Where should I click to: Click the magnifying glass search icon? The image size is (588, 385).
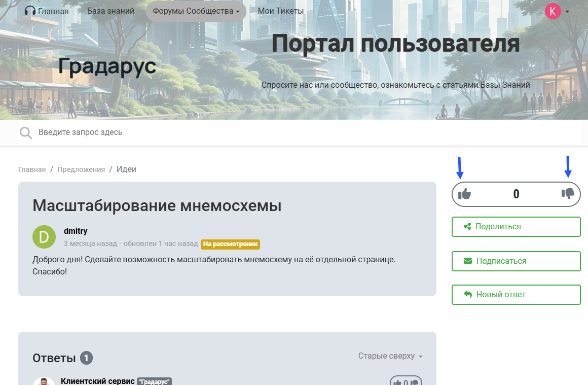[x=25, y=133]
